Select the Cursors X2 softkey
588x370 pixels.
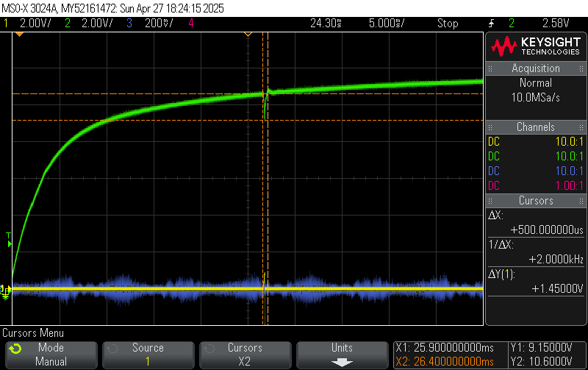click(x=245, y=355)
